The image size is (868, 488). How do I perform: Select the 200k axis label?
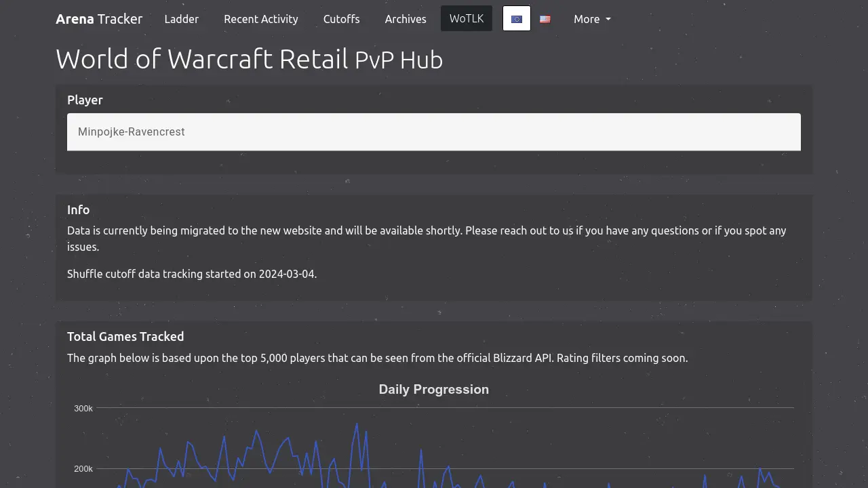[x=83, y=469]
